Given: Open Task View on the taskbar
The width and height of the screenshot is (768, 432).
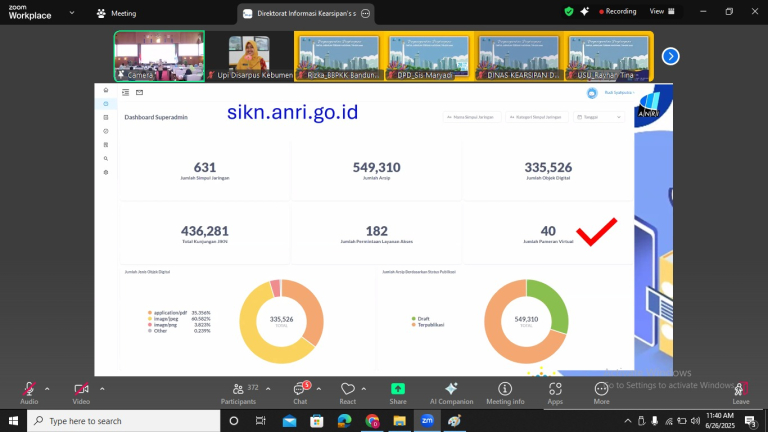Looking at the screenshot, I should tap(261, 421).
